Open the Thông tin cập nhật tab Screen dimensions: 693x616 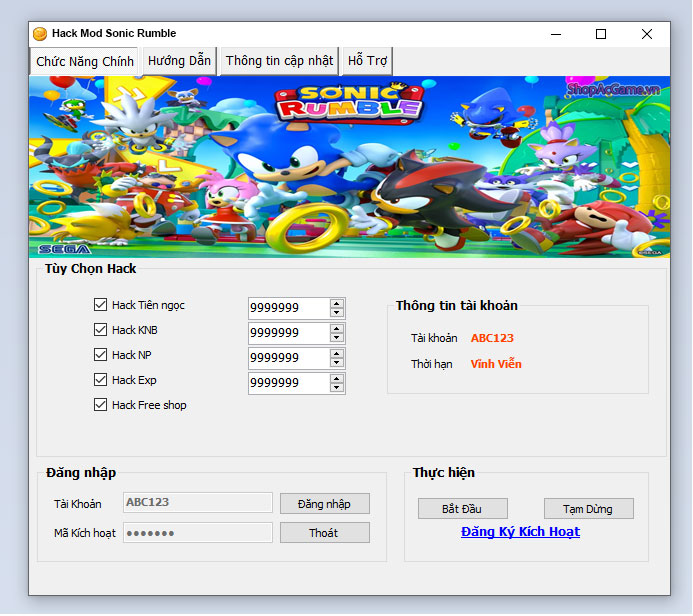coord(279,61)
